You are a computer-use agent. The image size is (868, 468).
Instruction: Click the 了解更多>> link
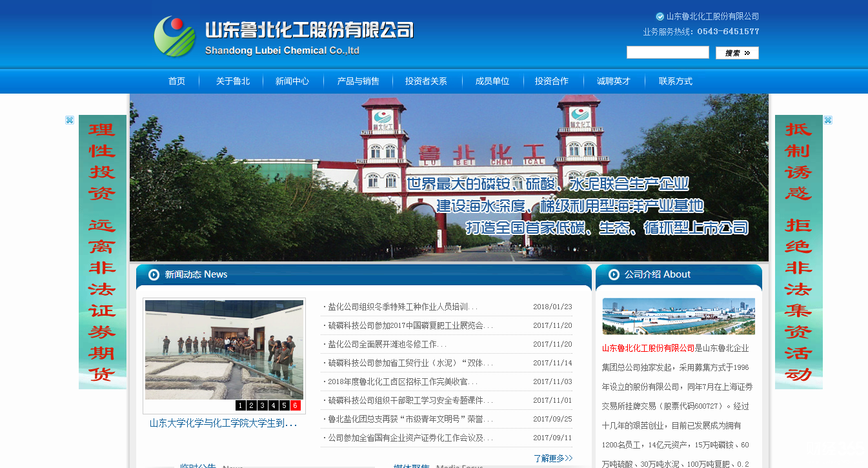pos(553,458)
